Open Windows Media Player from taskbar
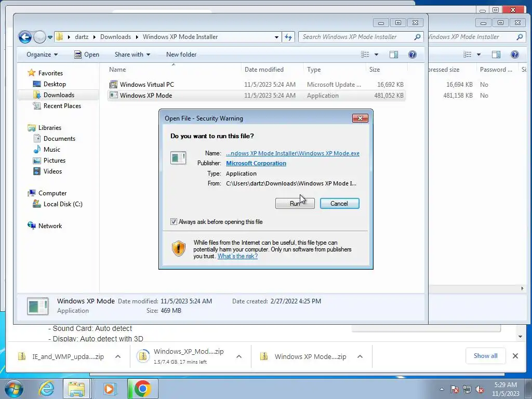The height and width of the screenshot is (399, 532). [109, 389]
